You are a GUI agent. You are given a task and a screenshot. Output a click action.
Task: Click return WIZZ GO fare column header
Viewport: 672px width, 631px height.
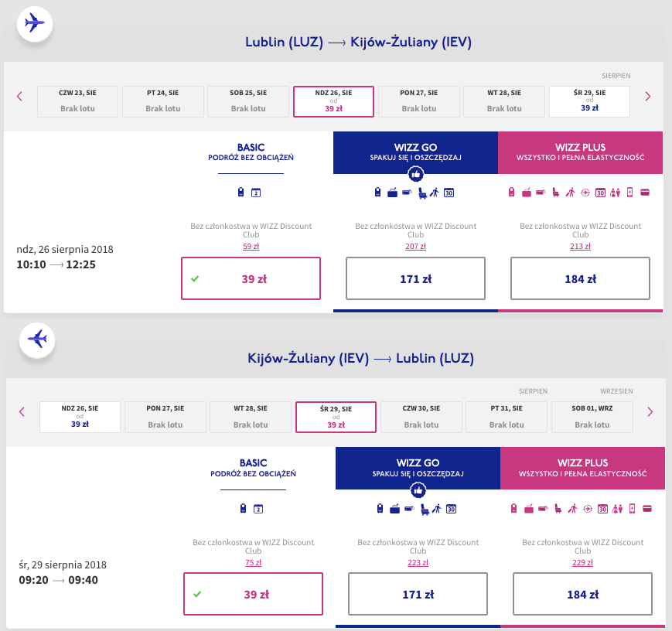[x=418, y=468]
